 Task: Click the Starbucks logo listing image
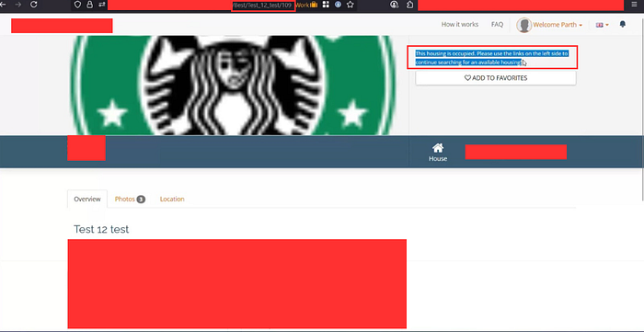[234, 86]
